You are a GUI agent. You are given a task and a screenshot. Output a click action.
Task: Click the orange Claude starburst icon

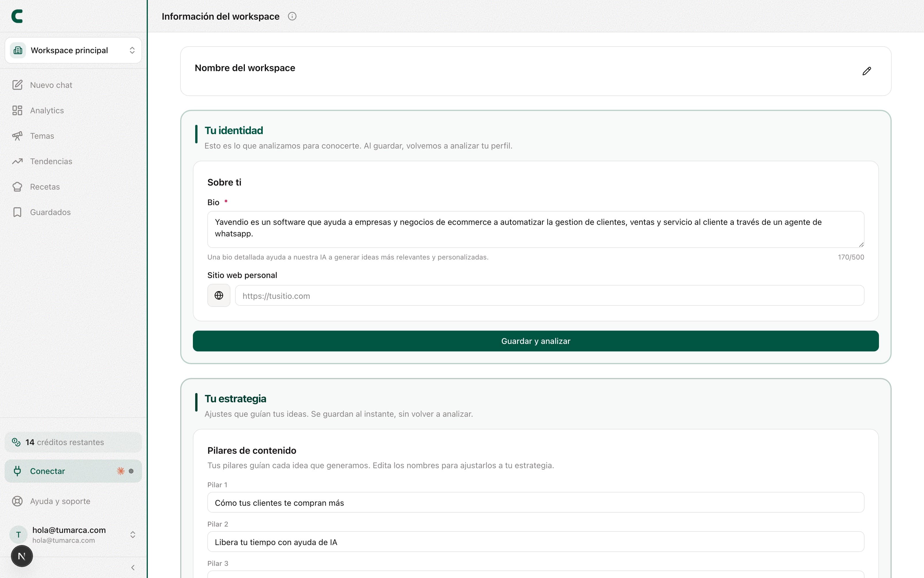coord(121,471)
